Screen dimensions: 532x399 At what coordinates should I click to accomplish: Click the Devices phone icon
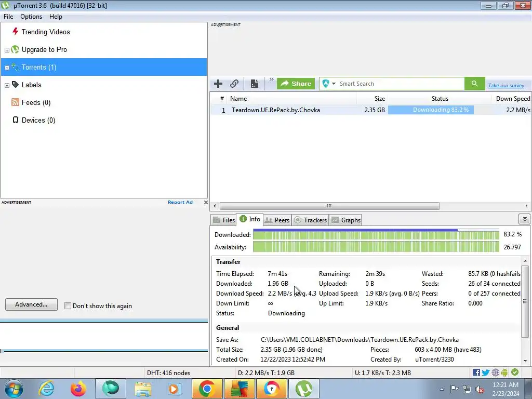point(15,120)
